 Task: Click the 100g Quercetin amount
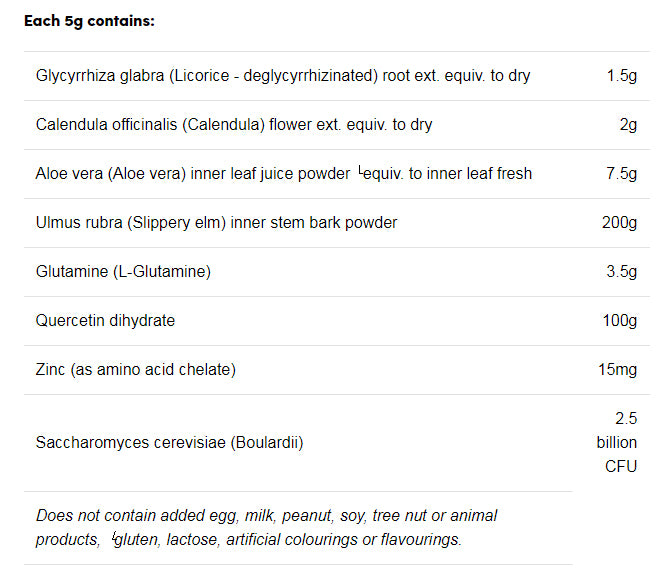point(619,321)
